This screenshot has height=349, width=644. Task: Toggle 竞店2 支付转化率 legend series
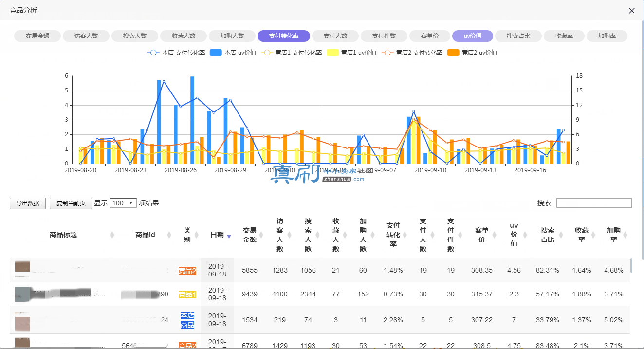click(x=412, y=53)
